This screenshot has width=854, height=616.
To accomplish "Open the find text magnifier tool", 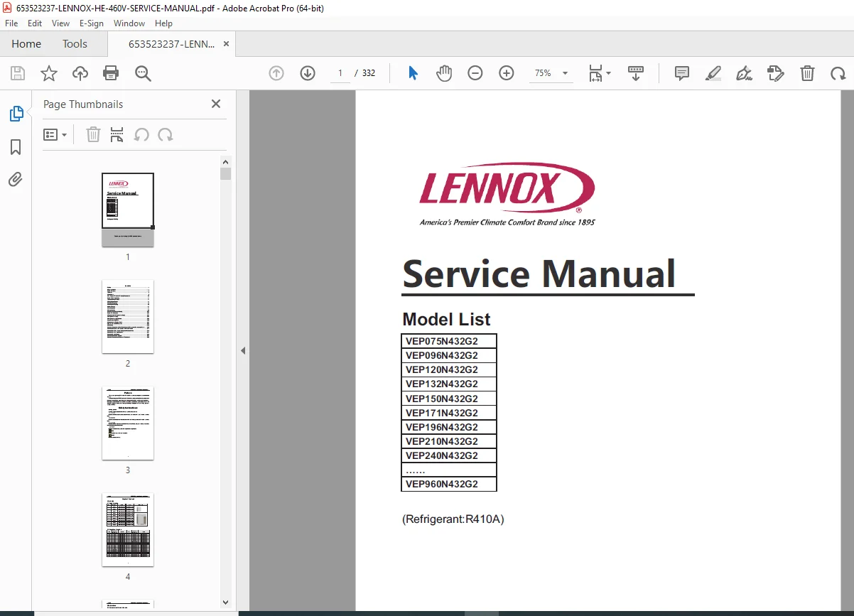I will pyautogui.click(x=143, y=73).
